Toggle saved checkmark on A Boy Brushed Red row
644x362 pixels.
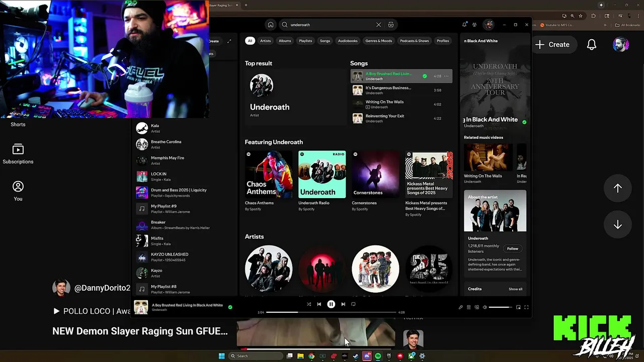[x=425, y=76]
